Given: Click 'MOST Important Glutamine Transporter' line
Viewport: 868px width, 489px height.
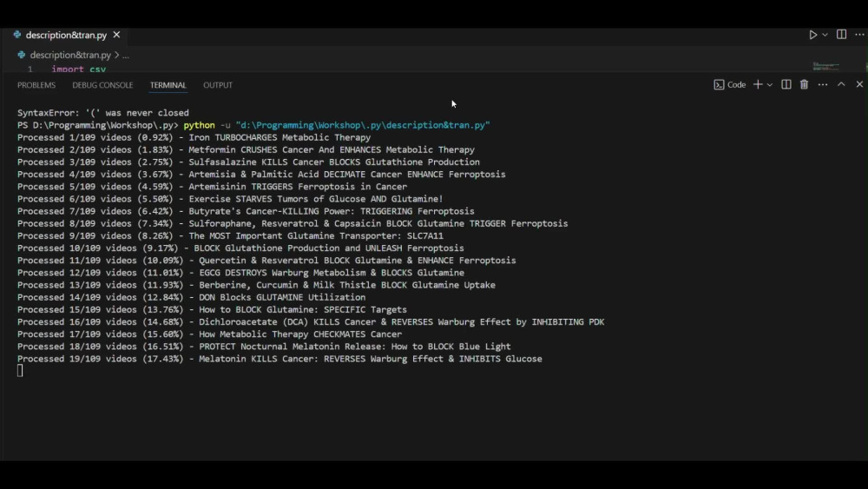Looking at the screenshot, I should 230,235.
